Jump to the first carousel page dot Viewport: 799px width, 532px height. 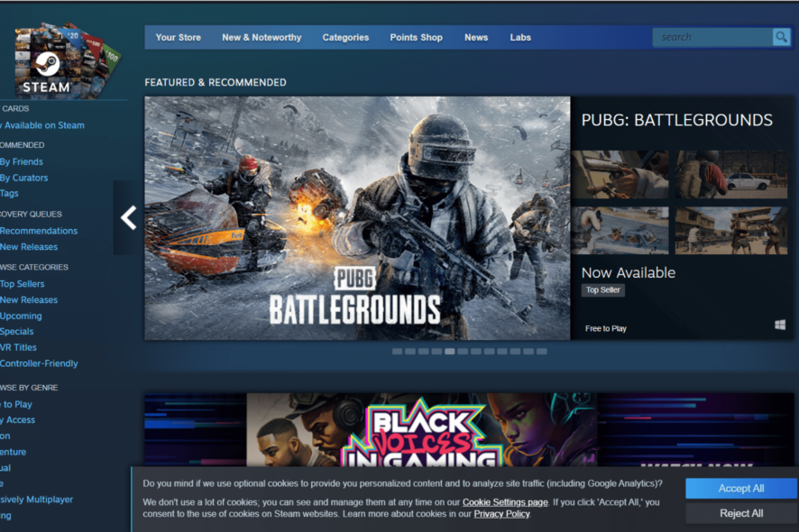pos(397,351)
